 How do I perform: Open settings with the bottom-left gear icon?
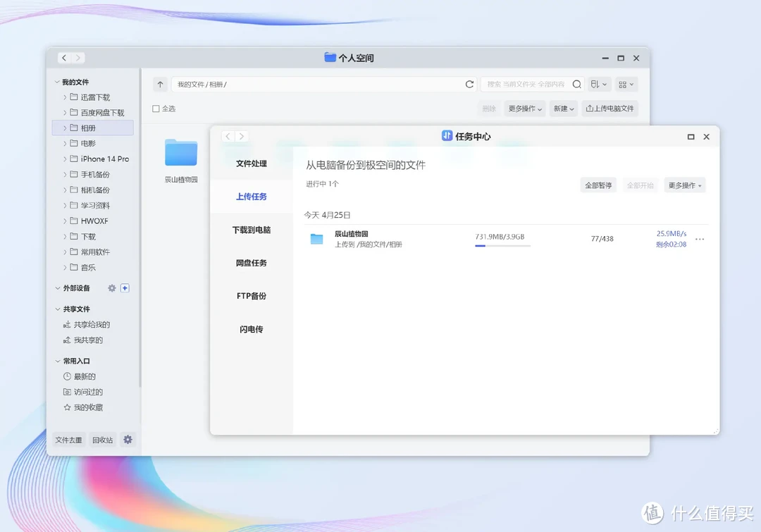[x=128, y=439]
